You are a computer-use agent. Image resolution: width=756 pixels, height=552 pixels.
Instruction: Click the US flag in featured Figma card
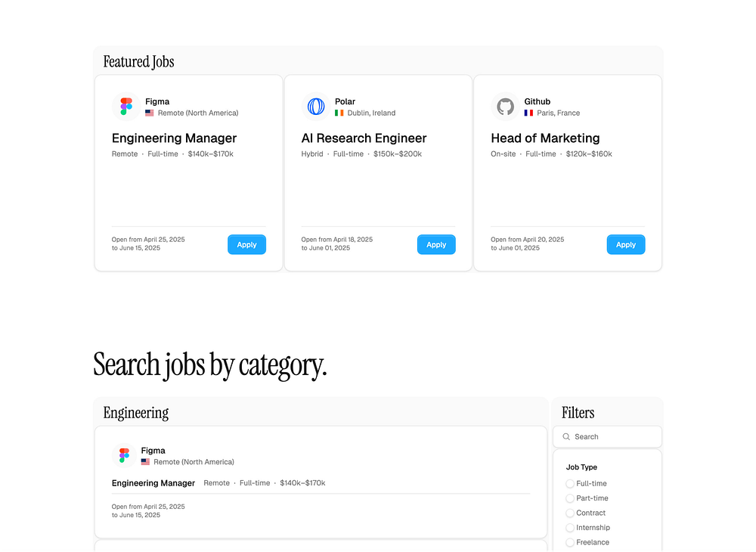coord(150,113)
